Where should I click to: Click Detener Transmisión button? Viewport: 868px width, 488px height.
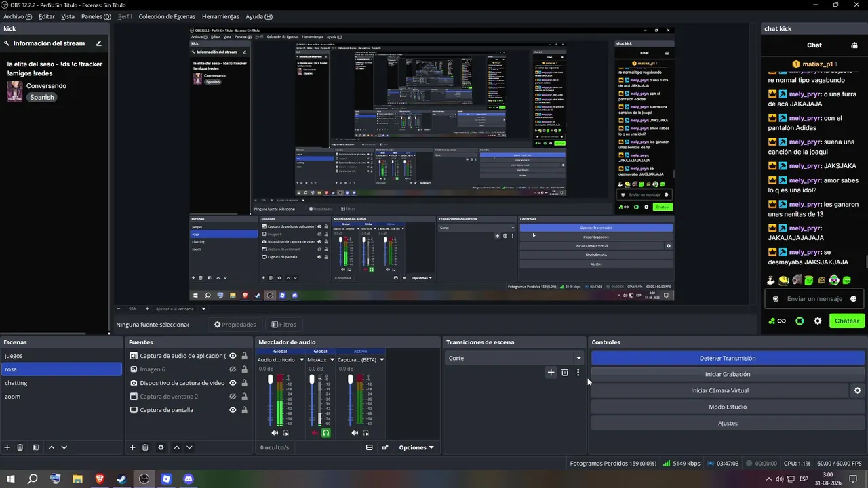tap(728, 358)
